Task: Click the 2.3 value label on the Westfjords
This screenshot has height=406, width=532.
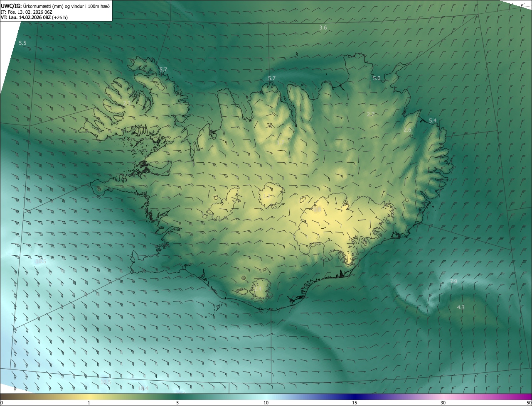Action: click(127, 103)
